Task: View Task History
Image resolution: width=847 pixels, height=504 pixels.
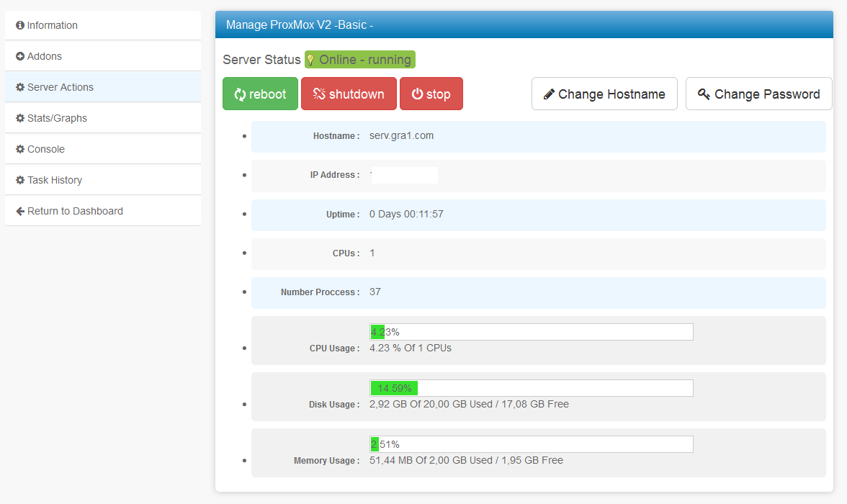Action: click(103, 180)
